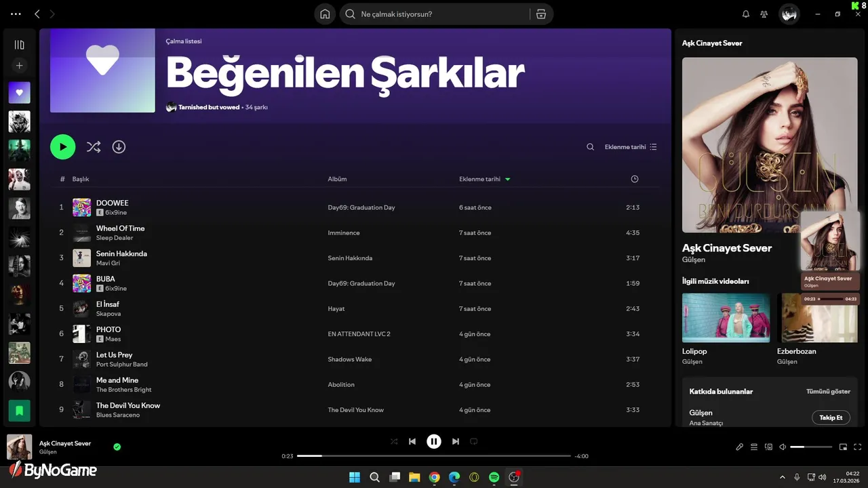868x488 pixels.
Task: Click the now playing cover in the bottom bar
Action: click(19, 447)
